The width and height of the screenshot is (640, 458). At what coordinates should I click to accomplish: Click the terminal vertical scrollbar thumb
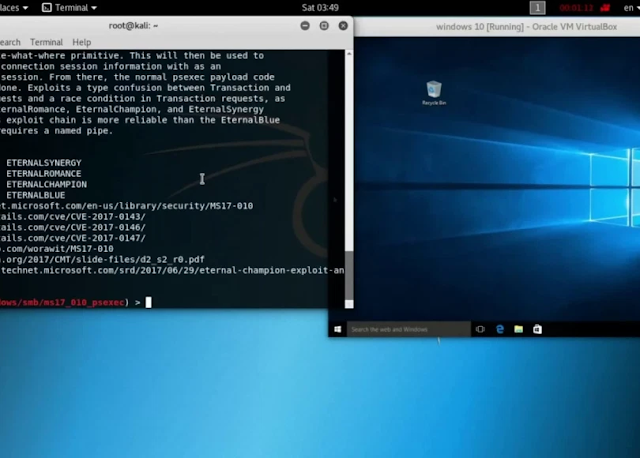pos(349,276)
